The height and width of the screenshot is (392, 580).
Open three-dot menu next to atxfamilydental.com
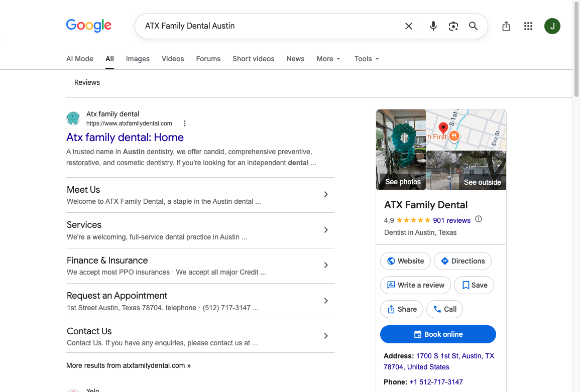(x=185, y=123)
